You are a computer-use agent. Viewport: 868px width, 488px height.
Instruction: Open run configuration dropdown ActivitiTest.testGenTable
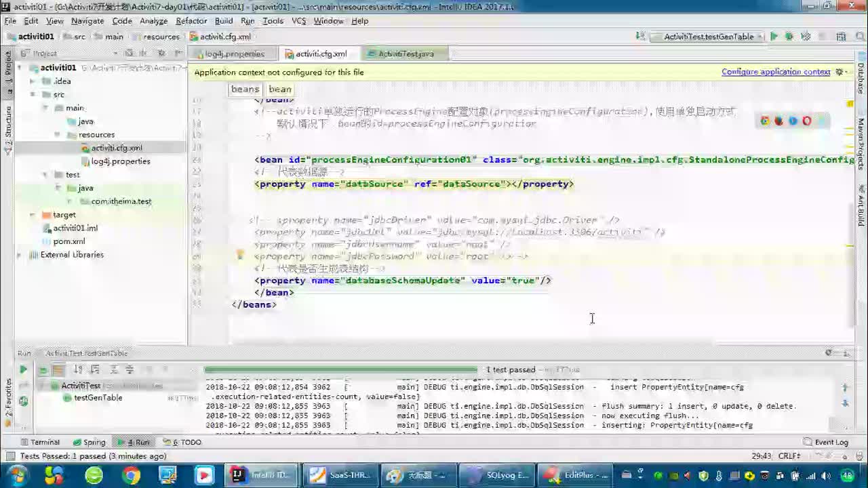point(708,37)
